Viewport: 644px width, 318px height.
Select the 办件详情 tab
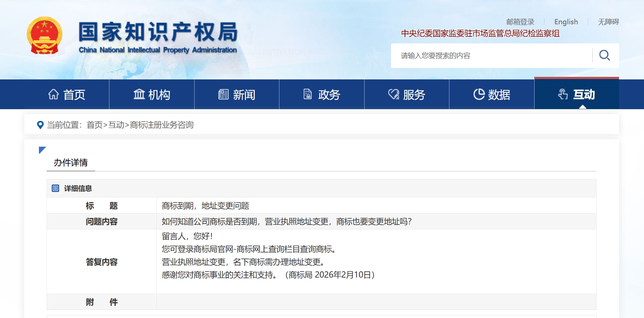tap(71, 162)
